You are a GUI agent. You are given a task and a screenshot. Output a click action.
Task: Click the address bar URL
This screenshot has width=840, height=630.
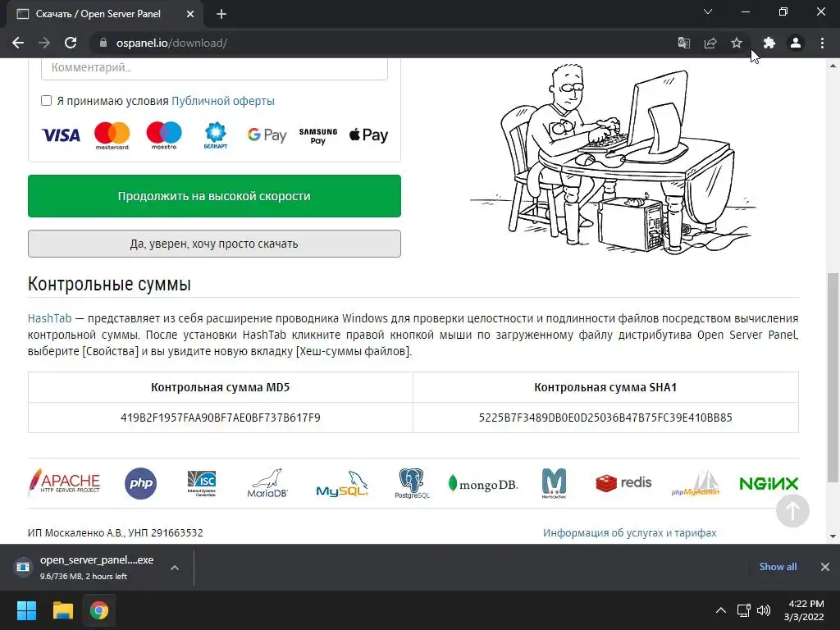pos(171,43)
